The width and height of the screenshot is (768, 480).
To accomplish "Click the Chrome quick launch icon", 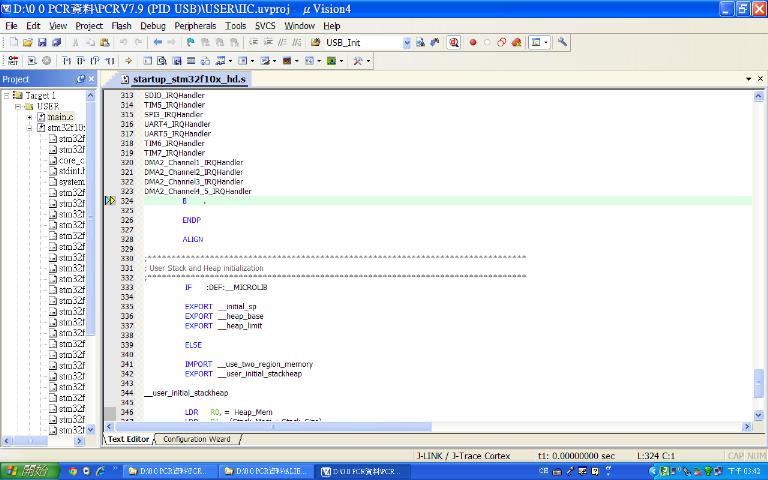I will [x=73, y=472].
